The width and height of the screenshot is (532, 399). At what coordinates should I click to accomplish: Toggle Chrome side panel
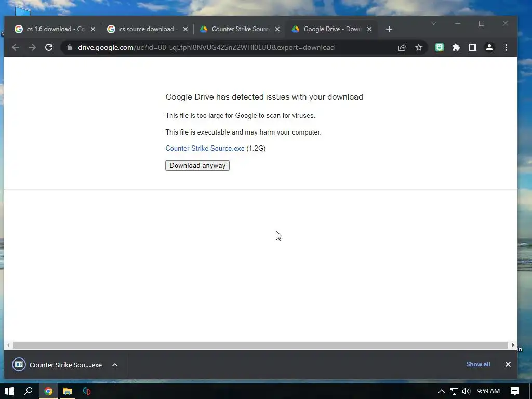[x=473, y=47]
